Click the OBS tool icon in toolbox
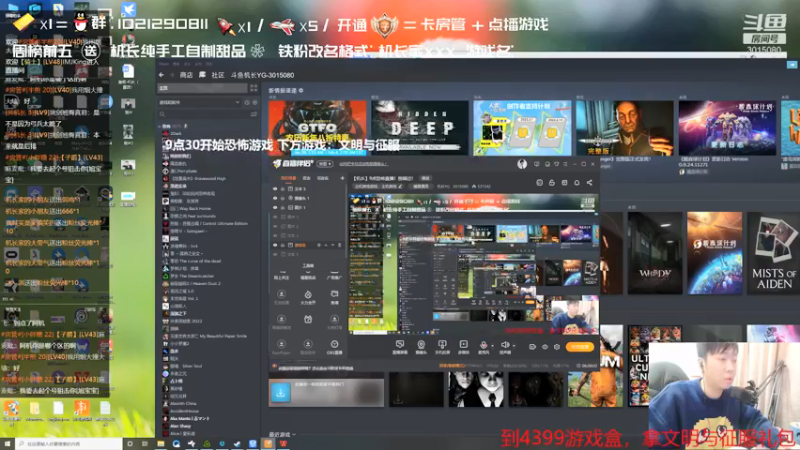 (x=334, y=346)
